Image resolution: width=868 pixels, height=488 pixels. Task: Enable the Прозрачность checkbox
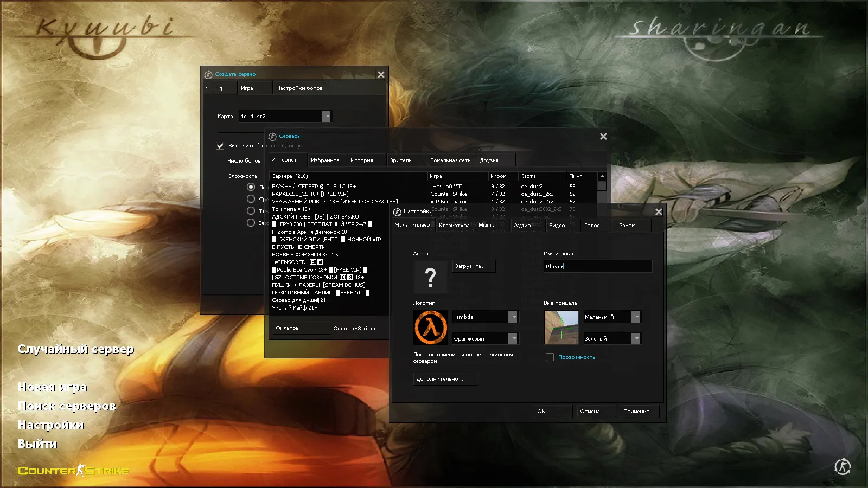pos(550,357)
